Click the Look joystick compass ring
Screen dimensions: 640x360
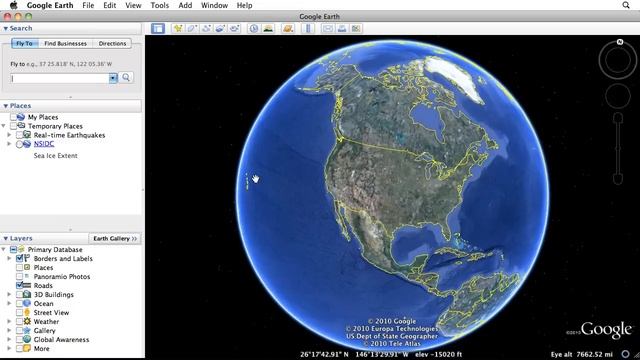pos(618,60)
